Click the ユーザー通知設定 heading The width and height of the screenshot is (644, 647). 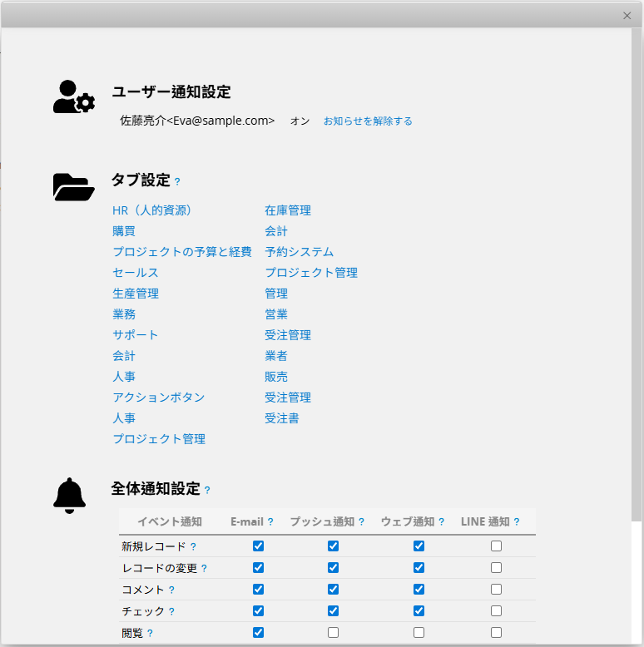click(171, 91)
